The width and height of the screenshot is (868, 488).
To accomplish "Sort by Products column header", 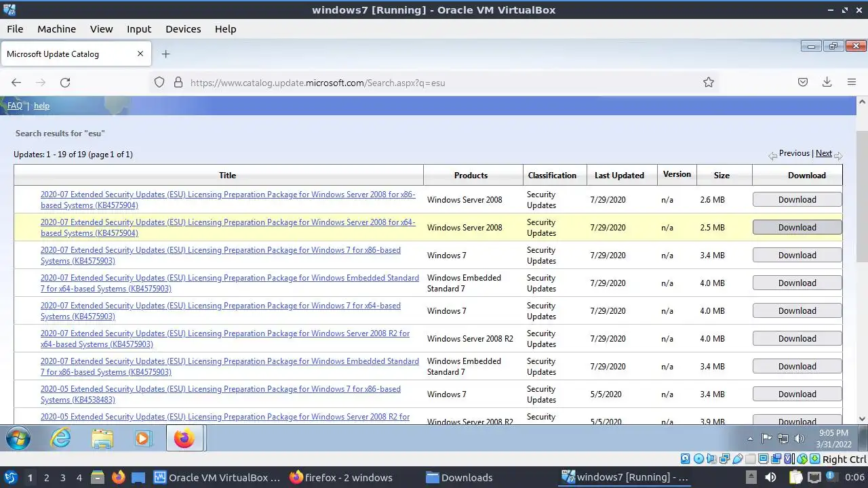I will click(471, 175).
